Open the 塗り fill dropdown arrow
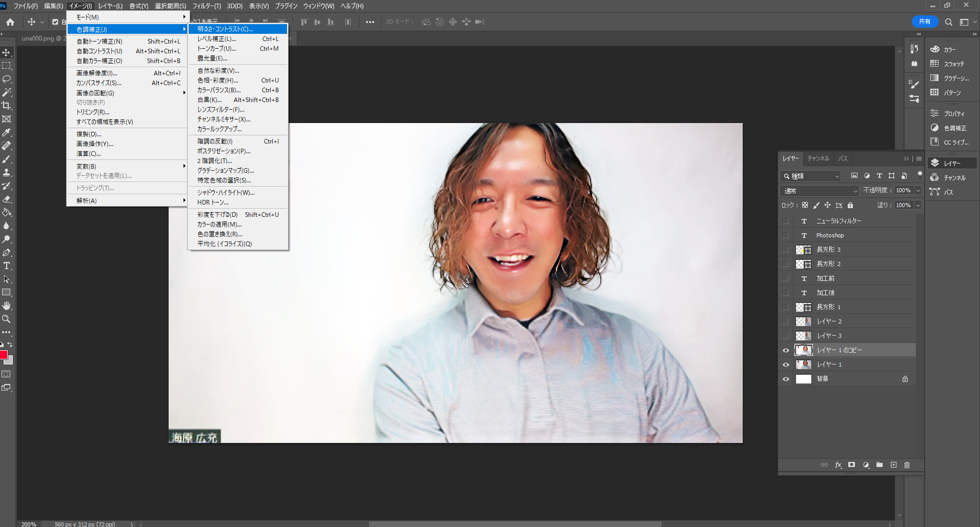The height and width of the screenshot is (527, 980). 918,205
